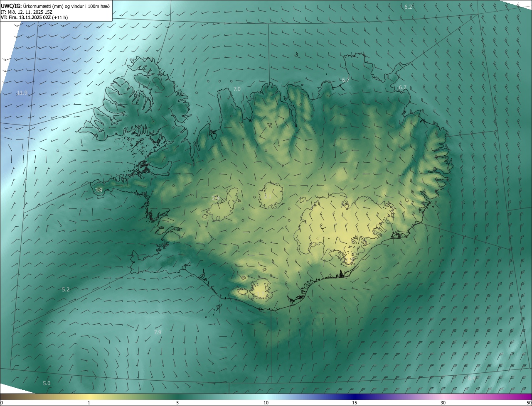The height and width of the screenshot is (406, 532).
Task: Click the 7.0 value label on the map
Action: tap(237, 89)
